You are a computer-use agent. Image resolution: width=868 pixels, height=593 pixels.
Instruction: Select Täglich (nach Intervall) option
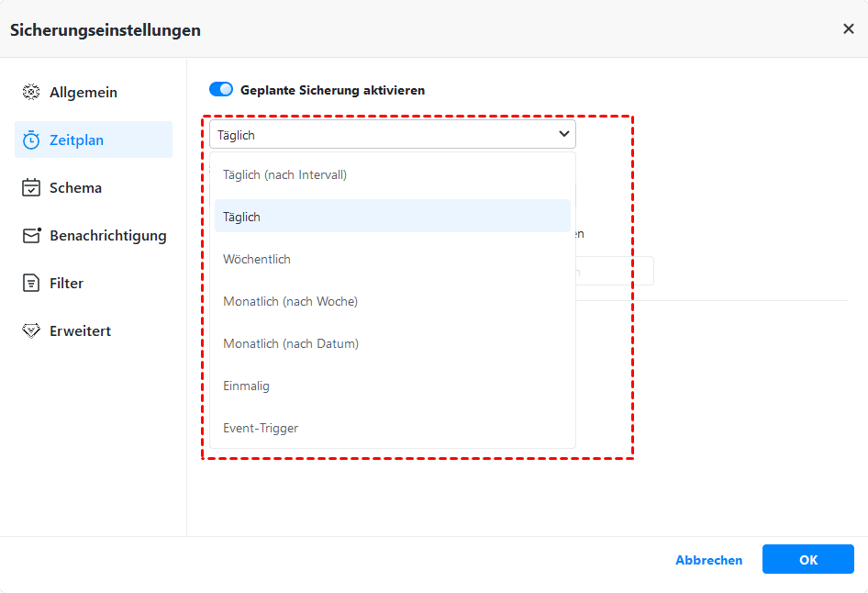(x=285, y=174)
